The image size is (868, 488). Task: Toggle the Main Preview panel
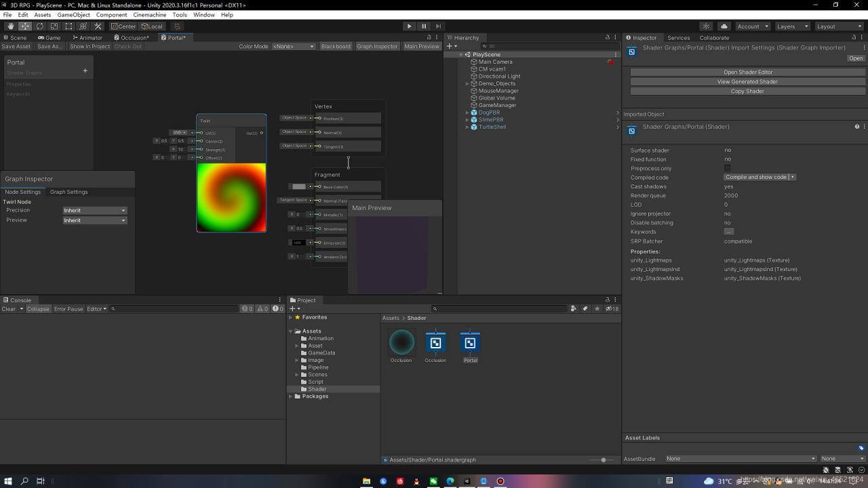[x=422, y=47]
